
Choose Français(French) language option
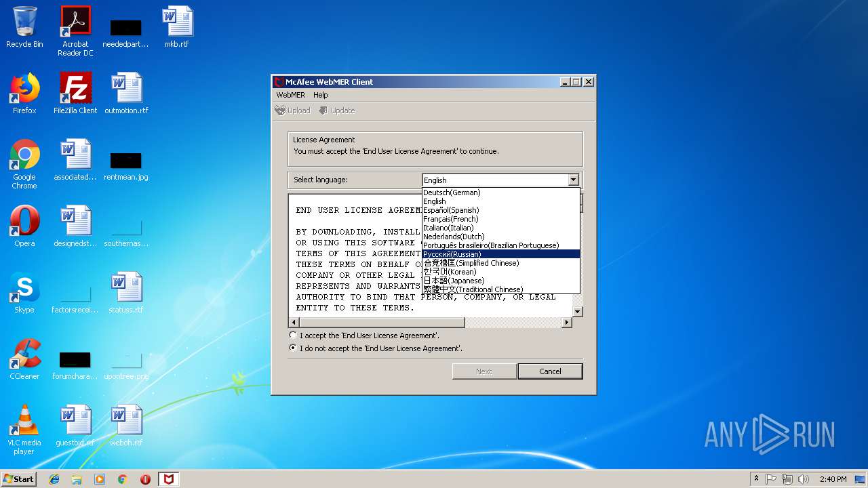(x=500, y=219)
